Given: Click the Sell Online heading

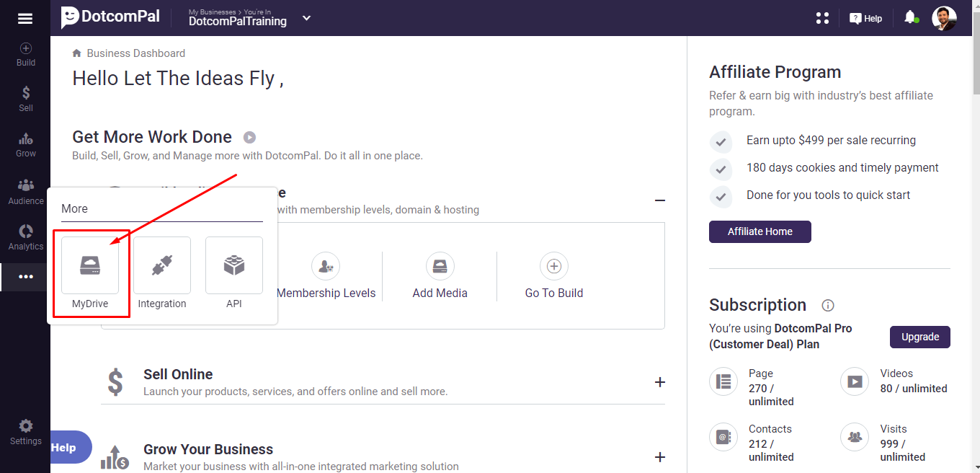Looking at the screenshot, I should 178,374.
